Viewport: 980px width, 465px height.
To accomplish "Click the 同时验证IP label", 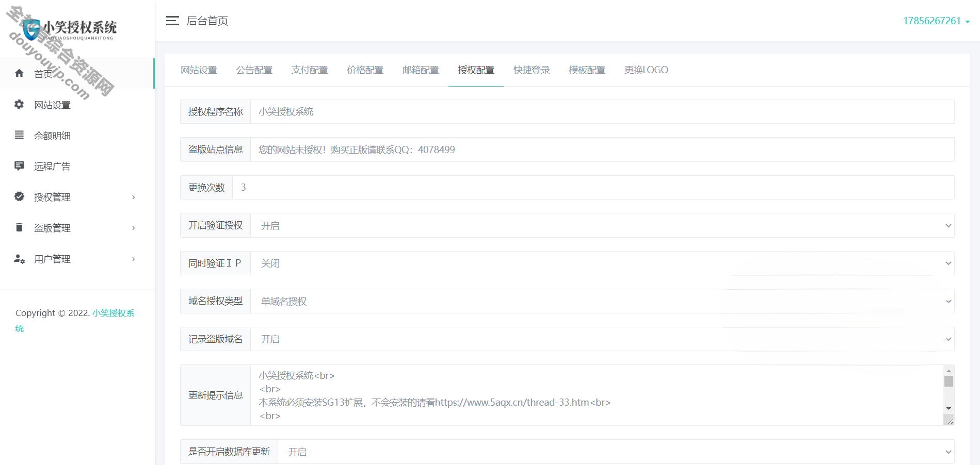I will click(215, 263).
